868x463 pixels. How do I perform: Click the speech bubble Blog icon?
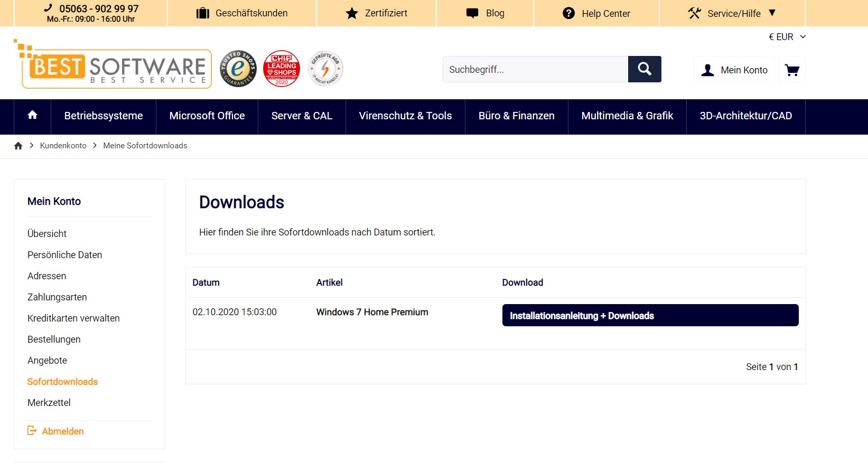(x=472, y=13)
